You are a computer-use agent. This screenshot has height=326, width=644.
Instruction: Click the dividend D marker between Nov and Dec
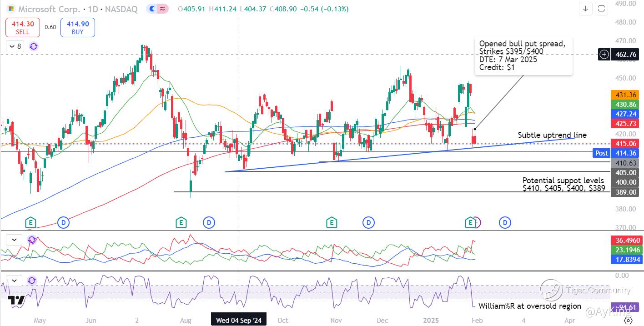368,222
